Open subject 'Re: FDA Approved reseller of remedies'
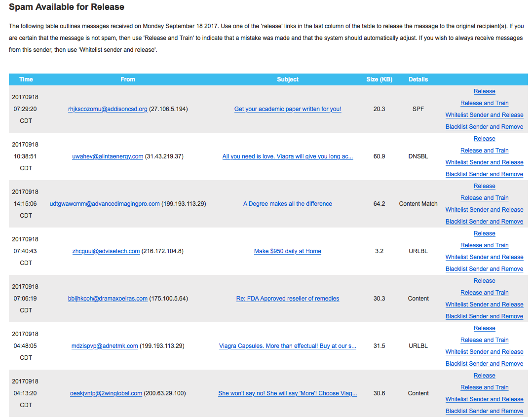This screenshot has width=532, height=419. point(288,299)
